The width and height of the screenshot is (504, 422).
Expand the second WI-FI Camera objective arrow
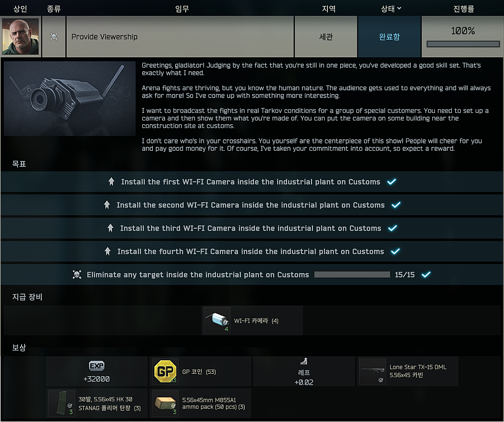[x=107, y=205]
